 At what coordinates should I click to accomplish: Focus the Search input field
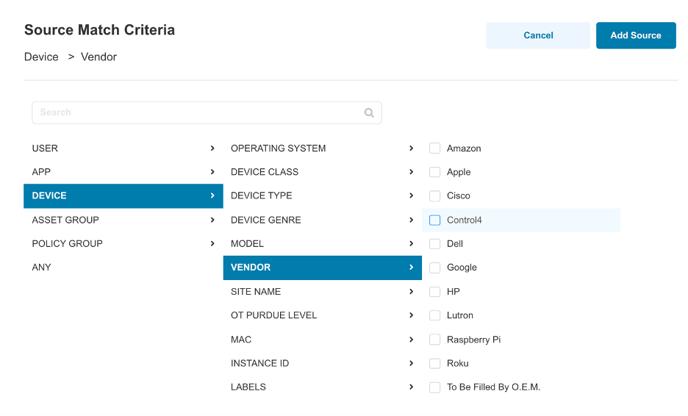(x=207, y=113)
